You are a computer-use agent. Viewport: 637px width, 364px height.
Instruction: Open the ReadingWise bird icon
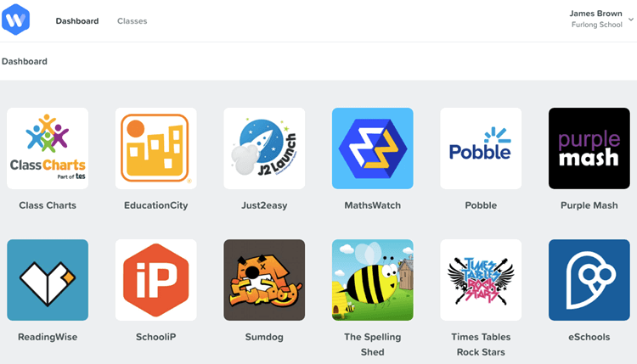(48, 280)
